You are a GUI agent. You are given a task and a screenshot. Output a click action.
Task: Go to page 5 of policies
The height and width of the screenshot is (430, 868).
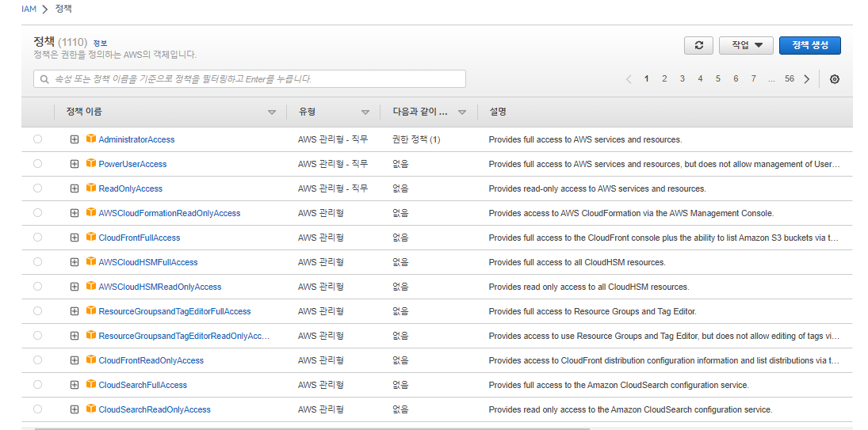(718, 79)
